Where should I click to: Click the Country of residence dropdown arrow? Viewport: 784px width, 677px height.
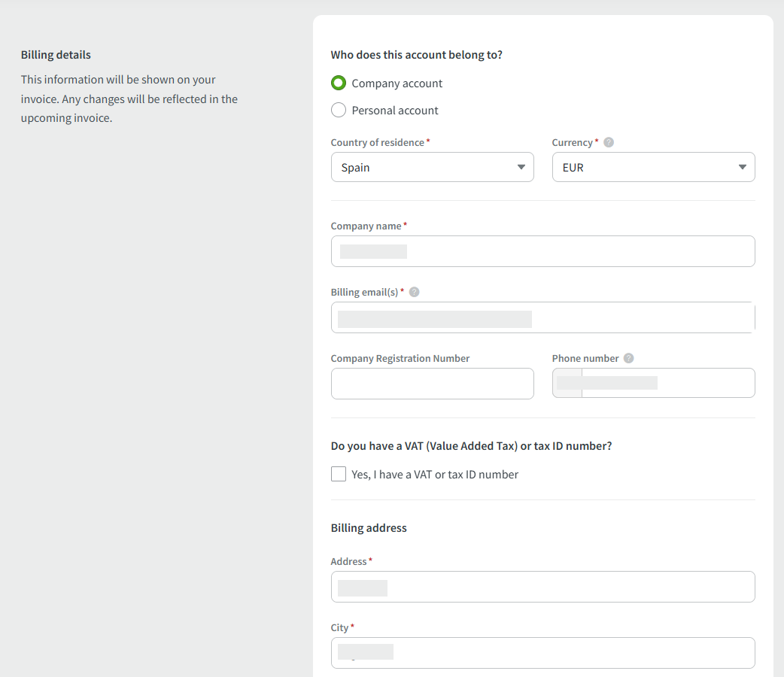(521, 167)
